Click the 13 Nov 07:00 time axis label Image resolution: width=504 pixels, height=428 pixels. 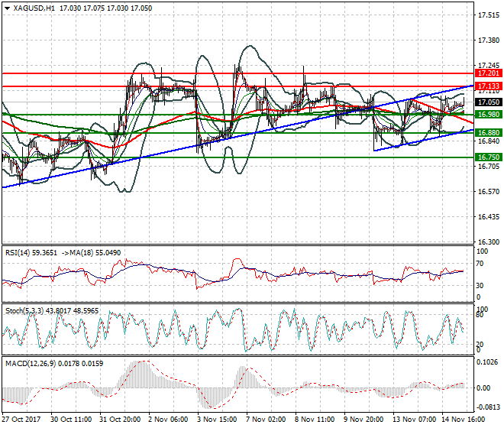(414, 420)
